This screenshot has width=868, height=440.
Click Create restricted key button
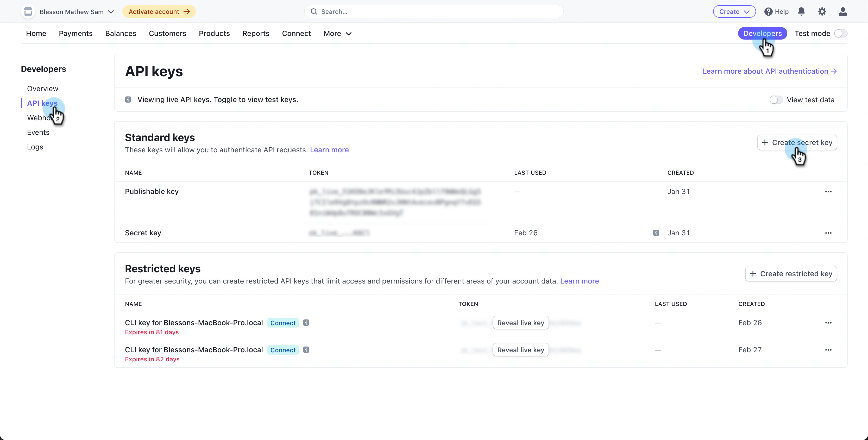click(790, 274)
